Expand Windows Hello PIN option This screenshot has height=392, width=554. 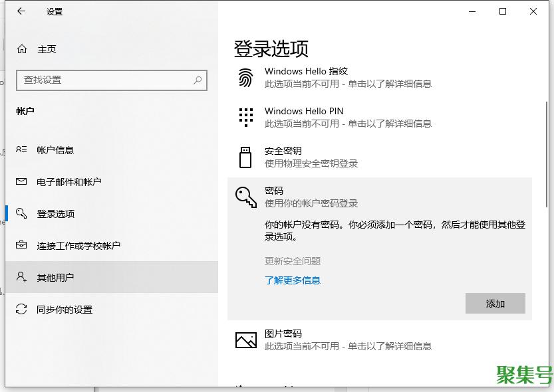pos(380,118)
